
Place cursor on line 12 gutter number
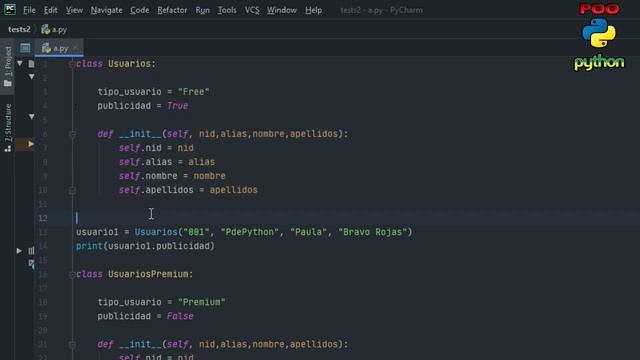point(43,218)
